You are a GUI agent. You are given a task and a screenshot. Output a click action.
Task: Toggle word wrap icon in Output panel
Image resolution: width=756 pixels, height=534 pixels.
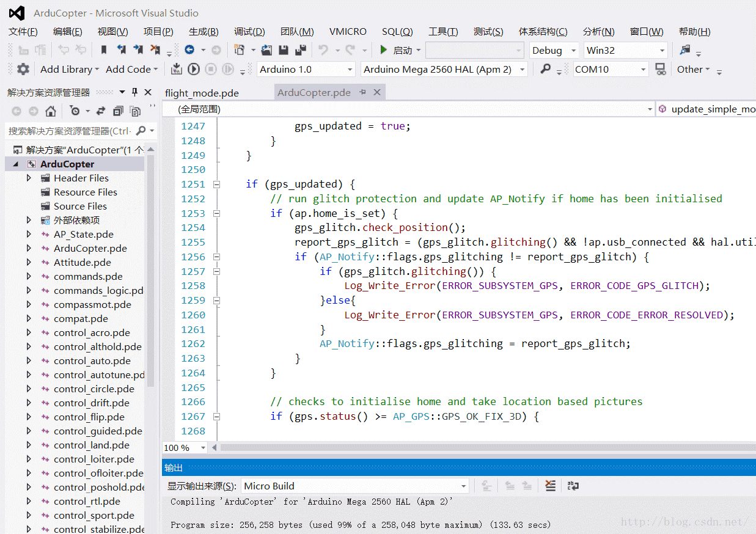pos(573,486)
